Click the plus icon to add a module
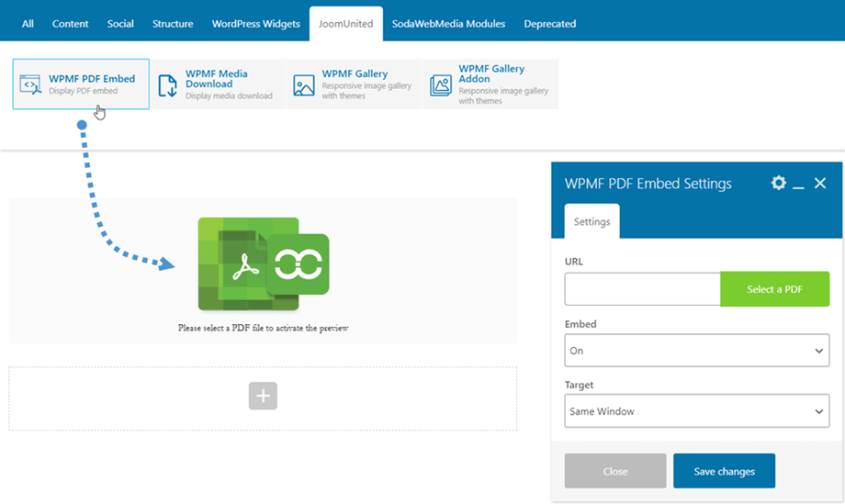The image size is (845, 504). [263, 396]
